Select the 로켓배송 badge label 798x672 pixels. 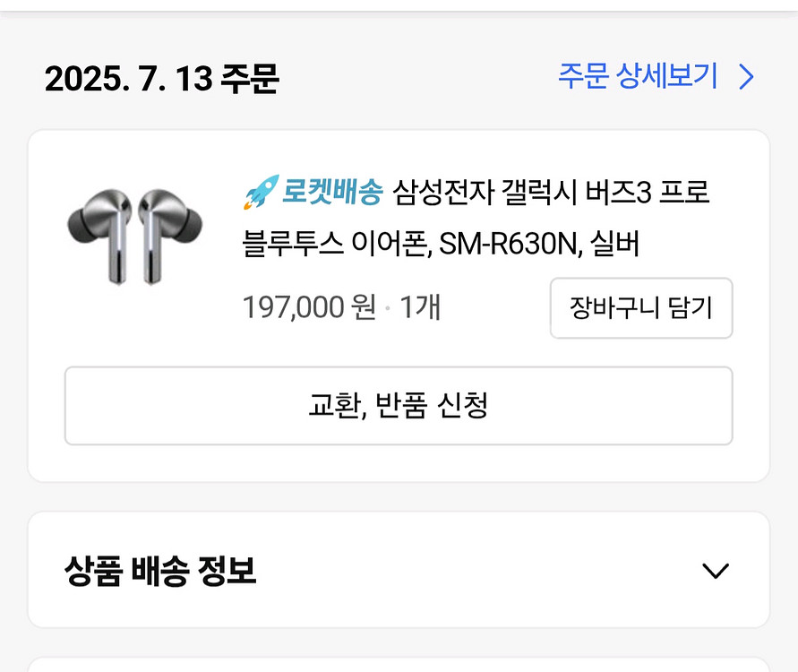332,193
